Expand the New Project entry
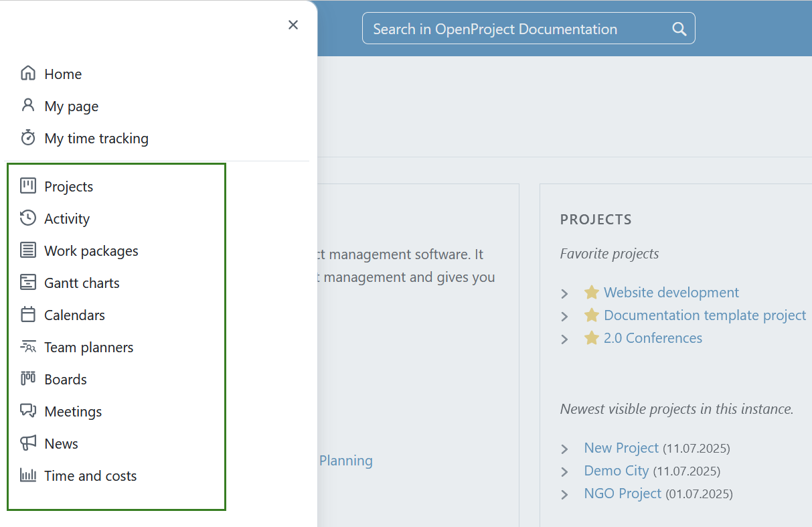Image resolution: width=812 pixels, height=527 pixels. (564, 448)
